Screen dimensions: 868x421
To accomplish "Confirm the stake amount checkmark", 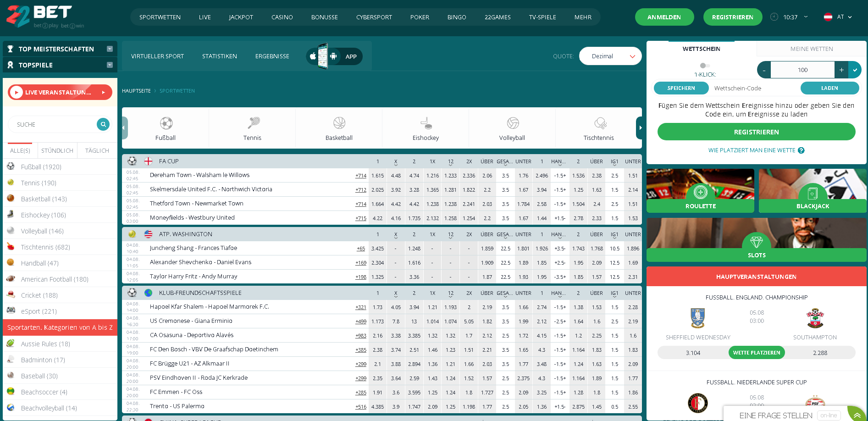I will click(855, 70).
